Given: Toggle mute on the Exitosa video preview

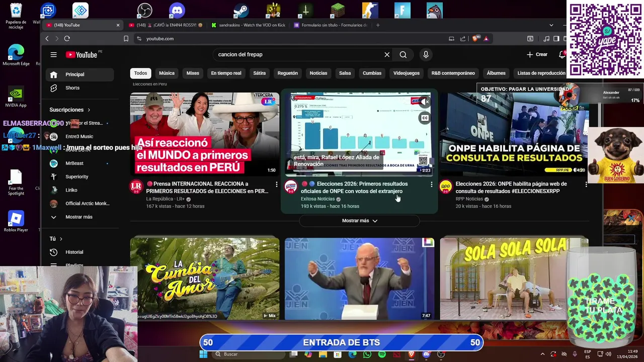Looking at the screenshot, I should click(425, 102).
